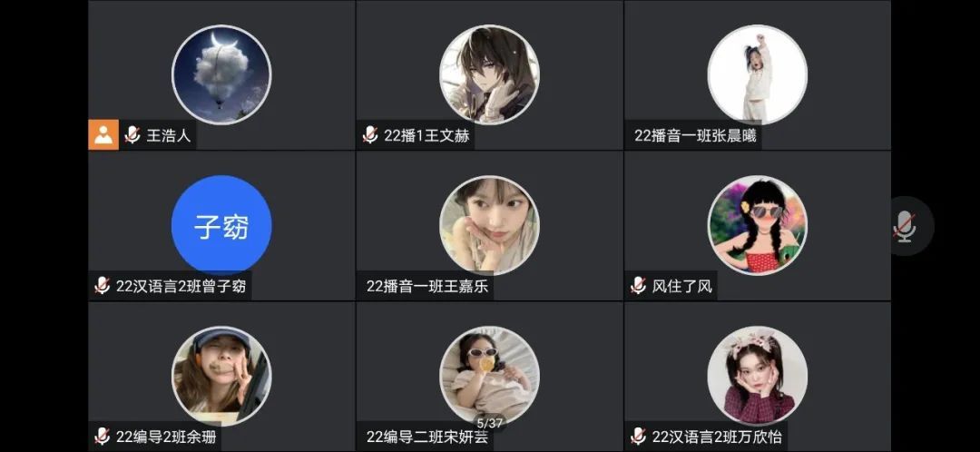Click the orange host badge icon
980x452 pixels.
point(103,134)
